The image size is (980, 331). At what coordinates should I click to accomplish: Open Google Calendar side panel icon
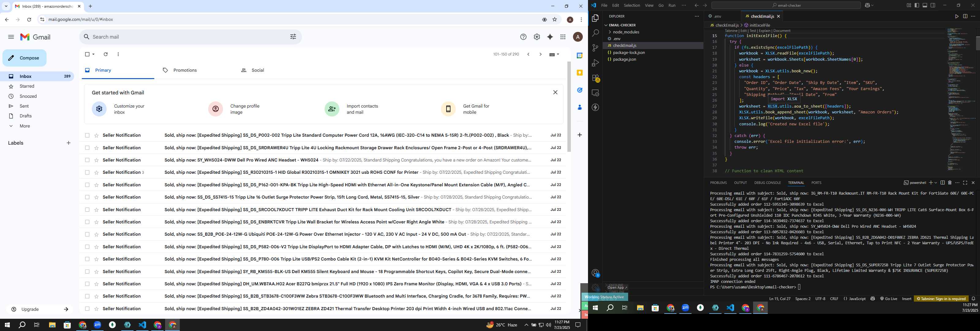(579, 55)
